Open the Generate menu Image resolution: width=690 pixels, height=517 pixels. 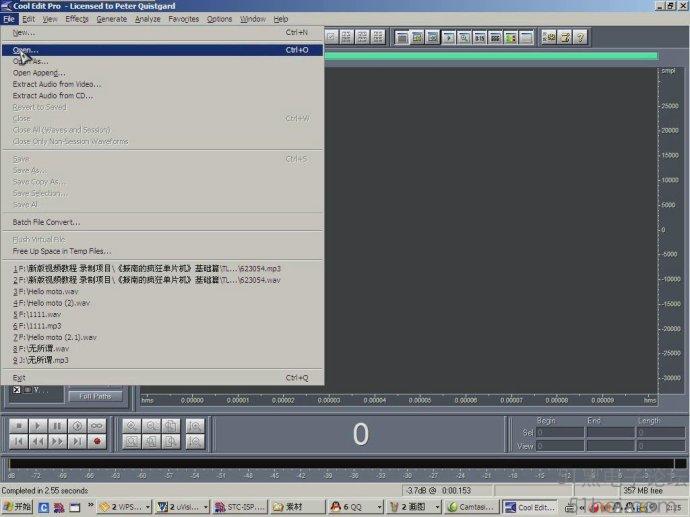point(112,19)
